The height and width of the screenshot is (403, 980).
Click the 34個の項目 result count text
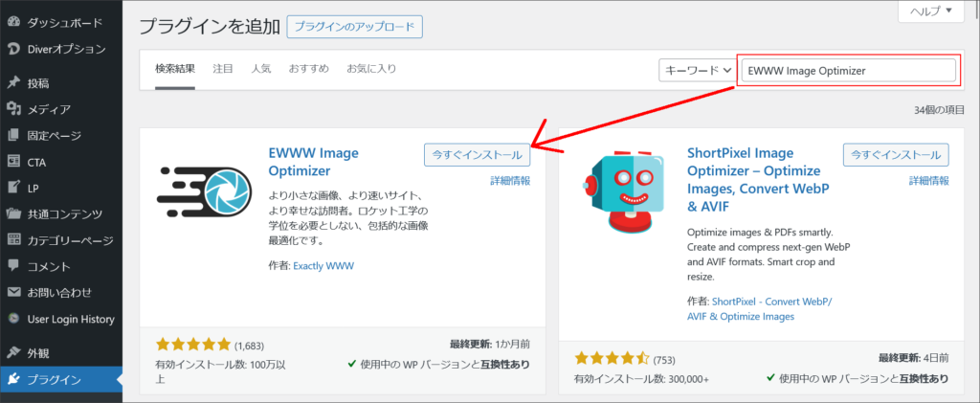coord(940,110)
